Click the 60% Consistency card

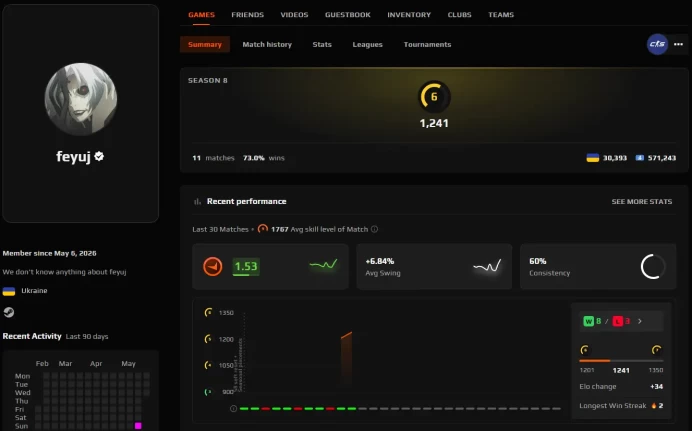[598, 266]
